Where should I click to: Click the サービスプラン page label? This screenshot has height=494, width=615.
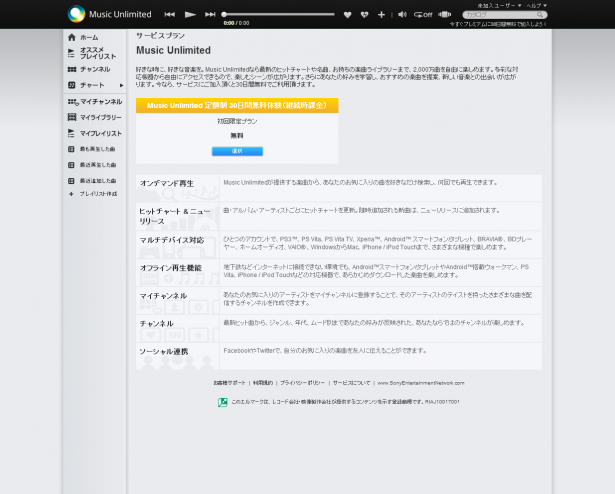[160, 36]
